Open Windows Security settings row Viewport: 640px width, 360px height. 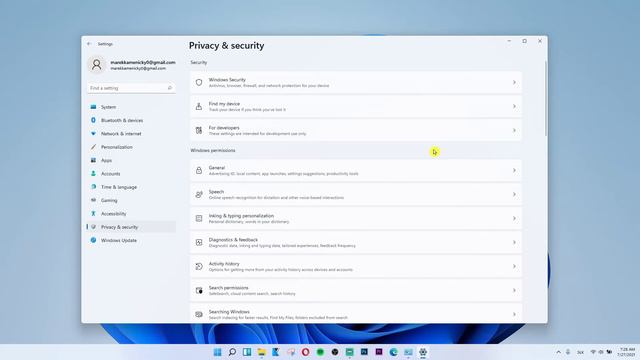[356, 82]
